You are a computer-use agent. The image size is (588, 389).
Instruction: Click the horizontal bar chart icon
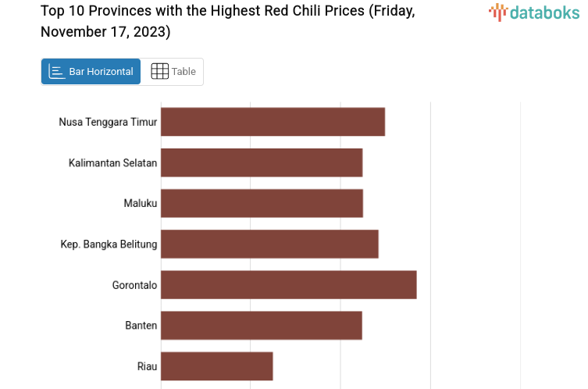(57, 71)
